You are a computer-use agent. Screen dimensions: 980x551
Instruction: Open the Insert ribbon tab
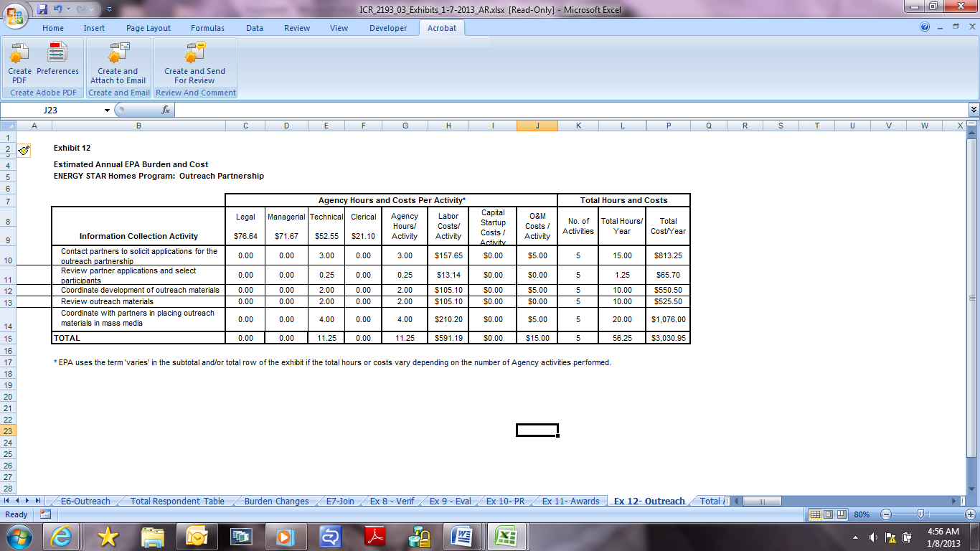94,28
